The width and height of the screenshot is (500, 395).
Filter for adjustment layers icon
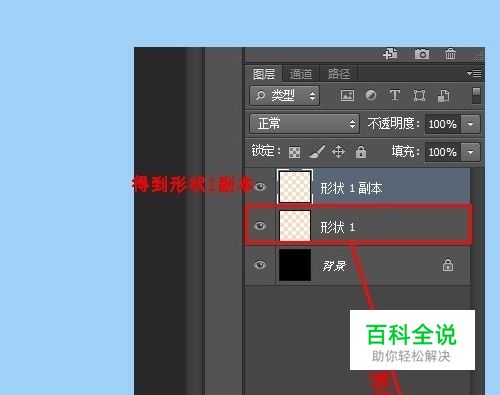[x=371, y=96]
